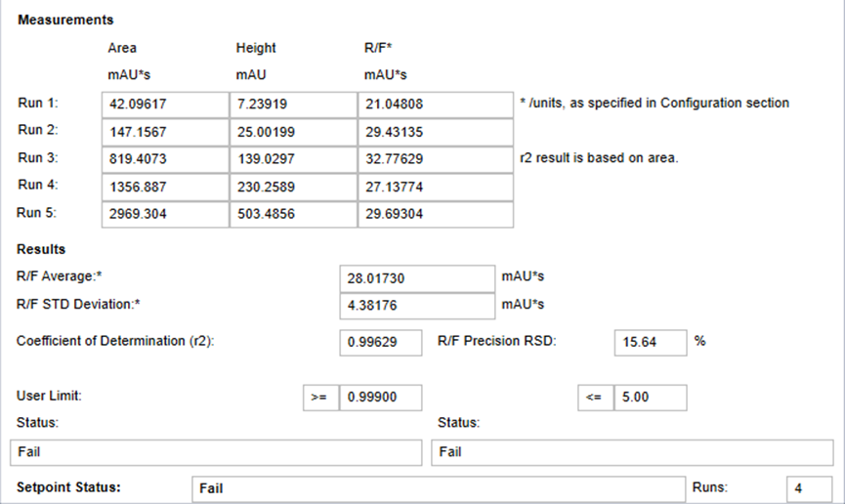The width and height of the screenshot is (845, 504).
Task: Click the Results section heading
Action: [x=41, y=250]
